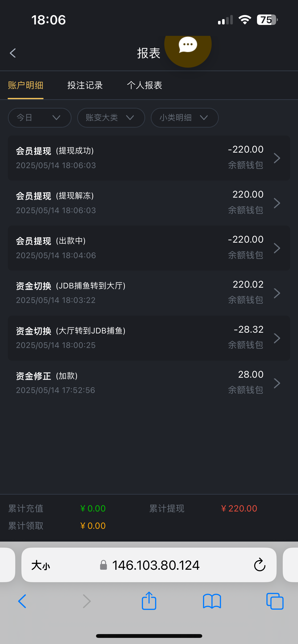The width and height of the screenshot is (298, 644).
Task: Show Safari open tabs icon
Action: pos(275,601)
